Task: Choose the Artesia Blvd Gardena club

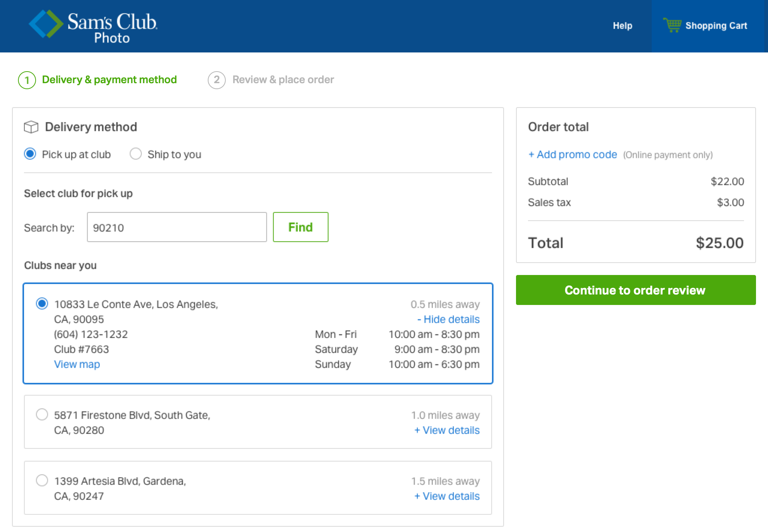Action: [x=42, y=481]
